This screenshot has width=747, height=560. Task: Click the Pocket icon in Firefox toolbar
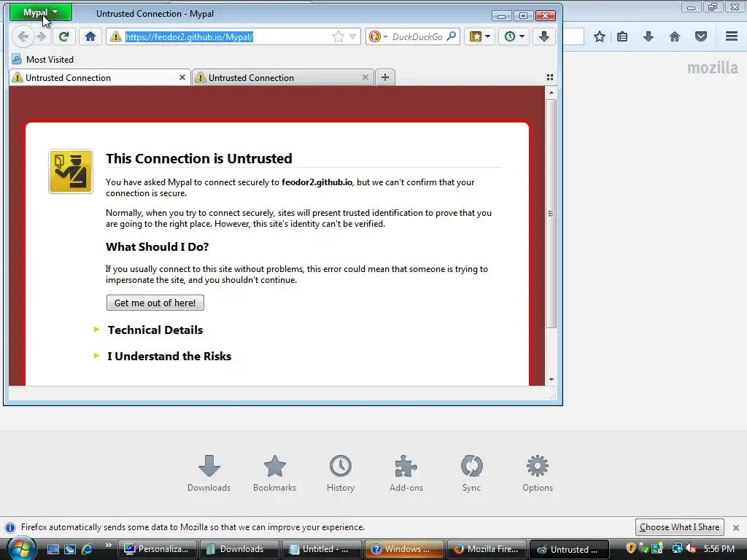pyautogui.click(x=701, y=36)
